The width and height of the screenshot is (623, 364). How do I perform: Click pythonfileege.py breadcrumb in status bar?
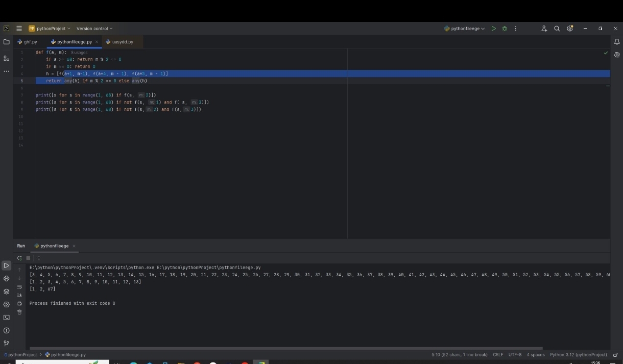[x=65, y=355]
